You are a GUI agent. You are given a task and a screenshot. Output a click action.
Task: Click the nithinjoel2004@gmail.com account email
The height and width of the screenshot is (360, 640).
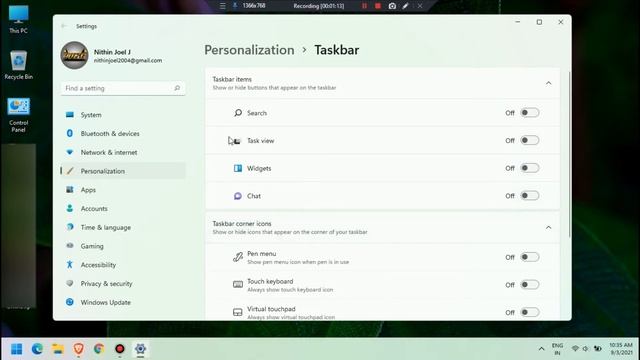point(128,60)
